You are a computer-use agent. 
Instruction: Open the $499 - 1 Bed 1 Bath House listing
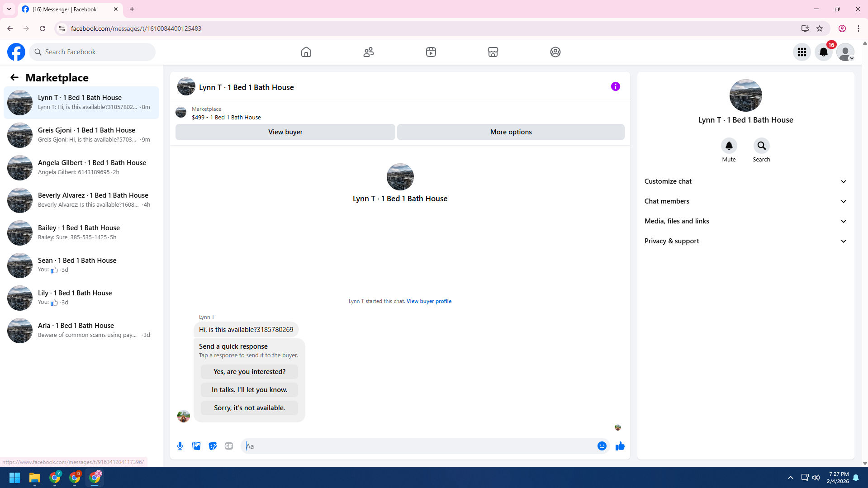tap(226, 117)
